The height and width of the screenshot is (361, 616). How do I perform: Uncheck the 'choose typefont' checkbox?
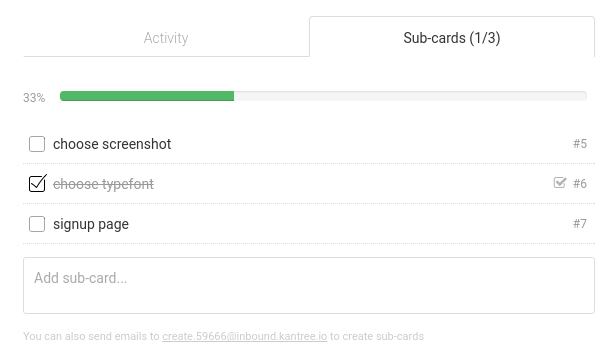(x=38, y=183)
